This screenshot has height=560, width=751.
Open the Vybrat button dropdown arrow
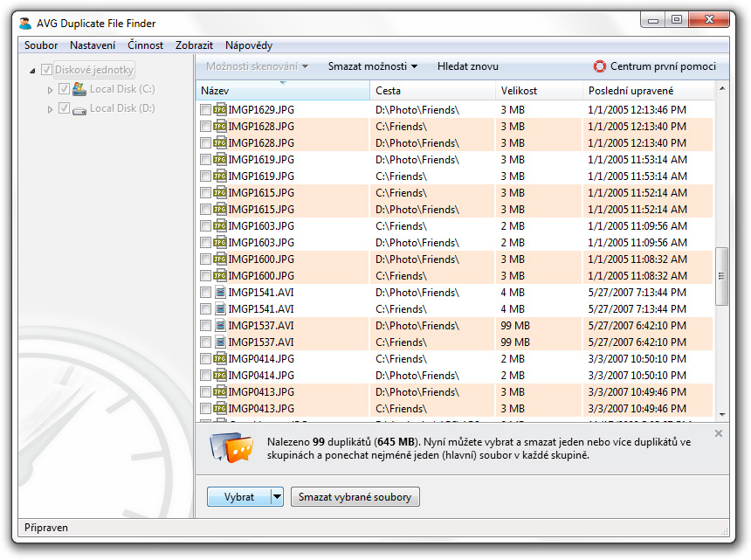277,497
